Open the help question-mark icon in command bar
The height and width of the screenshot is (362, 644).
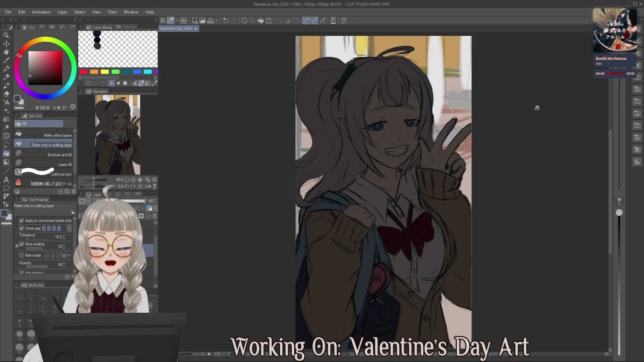pos(344,20)
